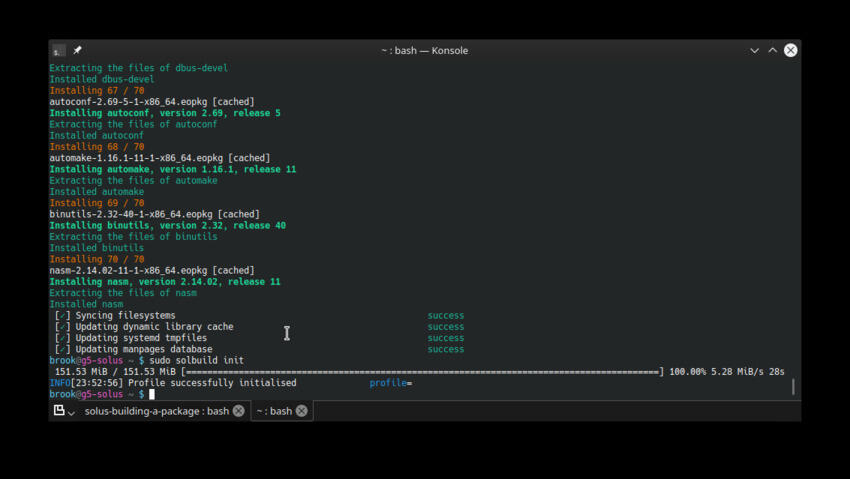Viewport: 850px width, 479px height.
Task: Click the terminal scrollbar handle
Action: 793,387
